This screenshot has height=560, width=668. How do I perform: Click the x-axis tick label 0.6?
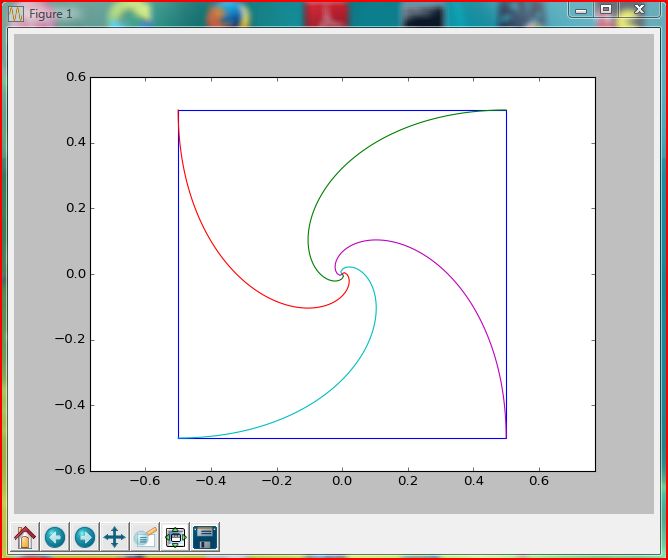coord(539,481)
